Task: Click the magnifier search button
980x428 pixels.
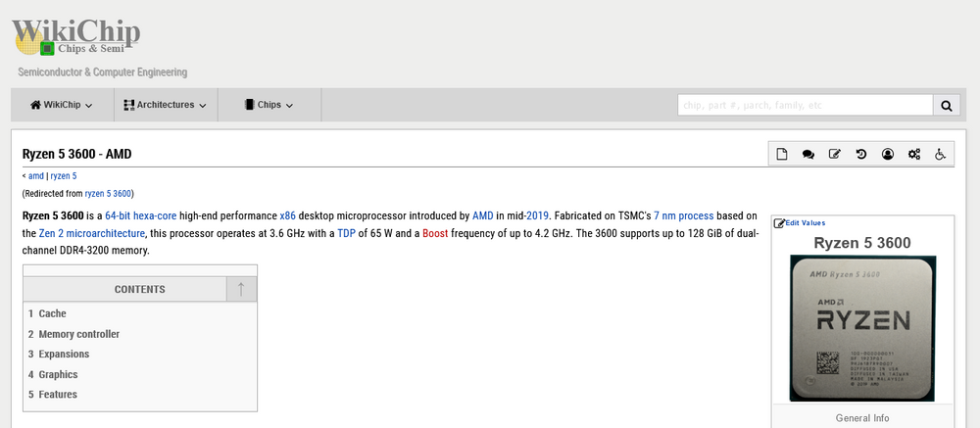Action: (x=947, y=105)
